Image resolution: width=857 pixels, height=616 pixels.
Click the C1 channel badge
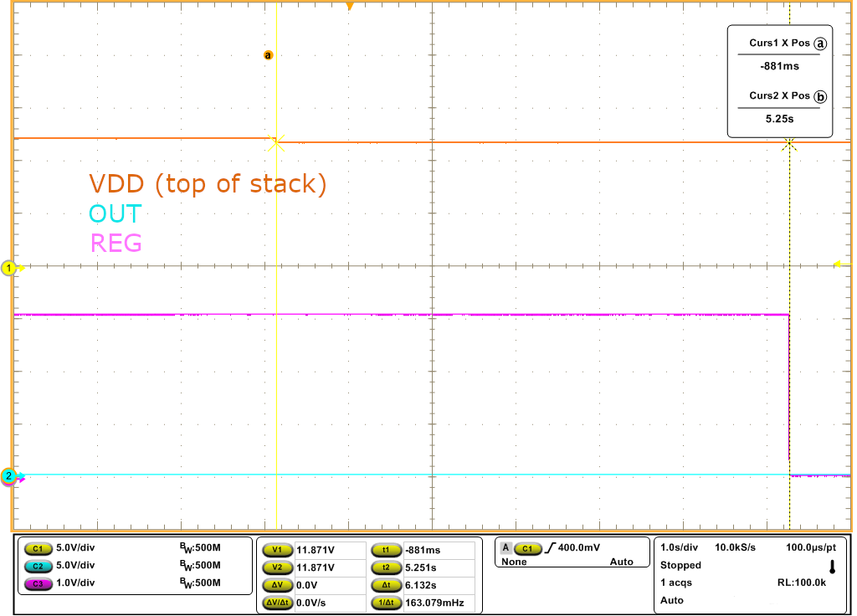[37, 549]
